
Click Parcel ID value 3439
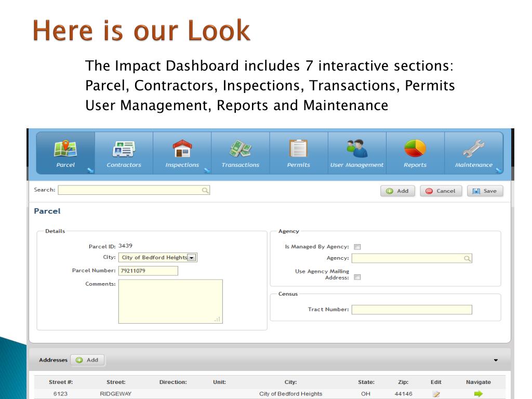[125, 246]
